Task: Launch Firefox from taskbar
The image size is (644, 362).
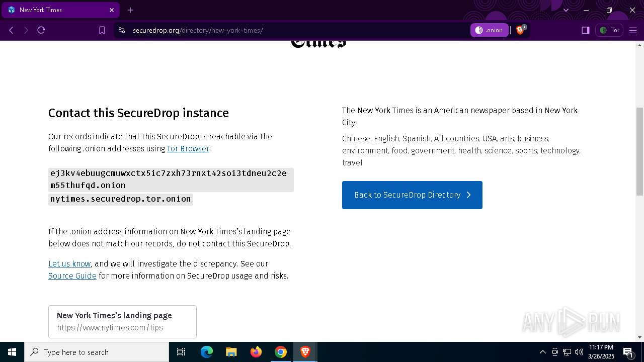Action: (256, 352)
